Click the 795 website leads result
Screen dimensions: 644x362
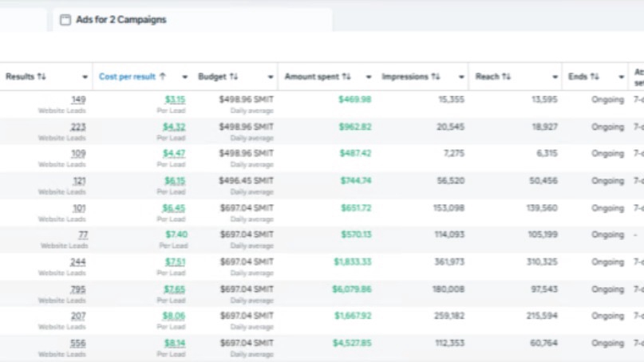coord(77,289)
